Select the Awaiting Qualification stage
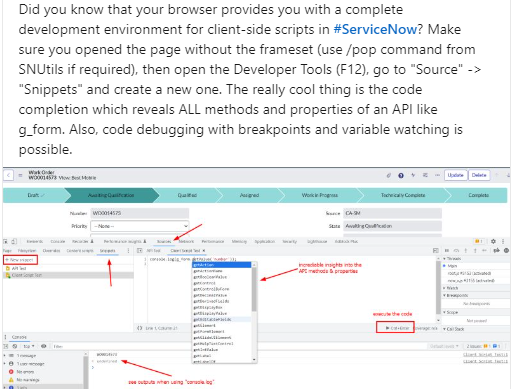This screenshot has width=519, height=389. pyautogui.click(x=111, y=195)
